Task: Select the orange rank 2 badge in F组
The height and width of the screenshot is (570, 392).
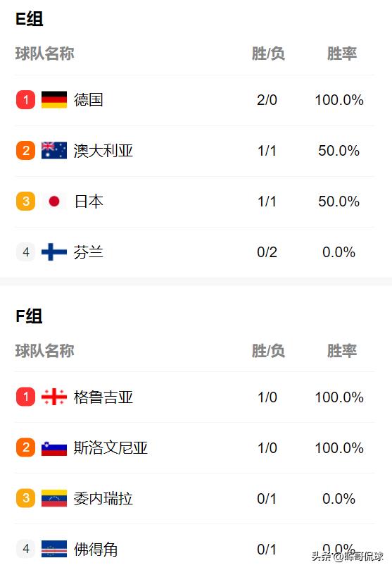Action: [26, 447]
